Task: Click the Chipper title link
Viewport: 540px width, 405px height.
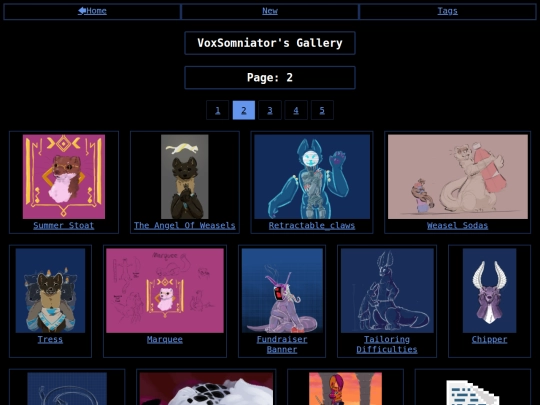Action: click(489, 340)
